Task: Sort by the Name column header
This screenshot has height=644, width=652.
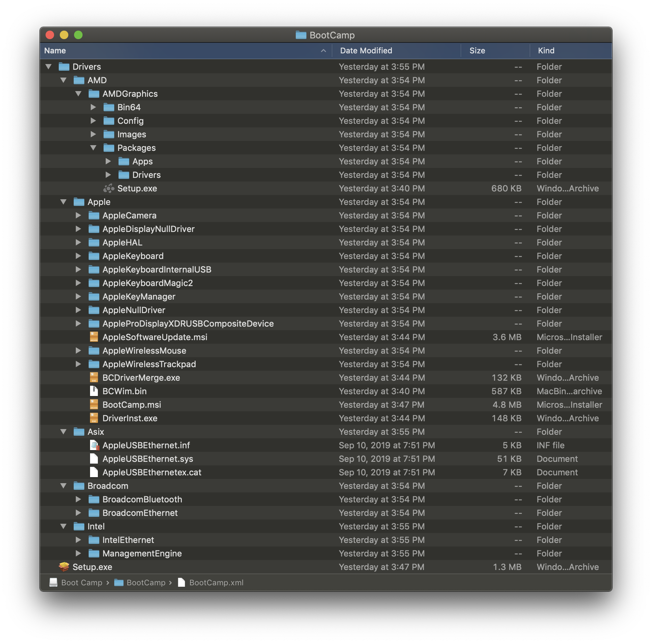Action: point(186,51)
